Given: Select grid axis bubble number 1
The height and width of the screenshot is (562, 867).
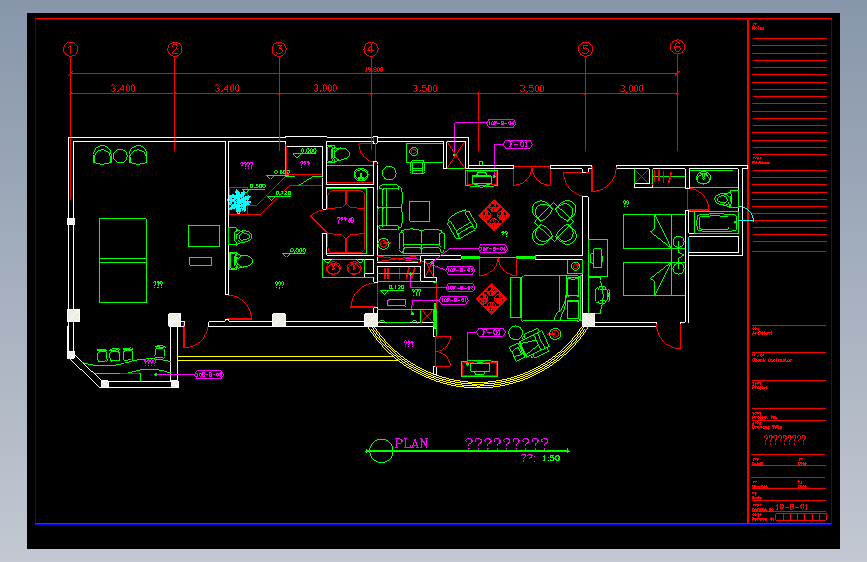Looking at the screenshot, I should pyautogui.click(x=70, y=50).
